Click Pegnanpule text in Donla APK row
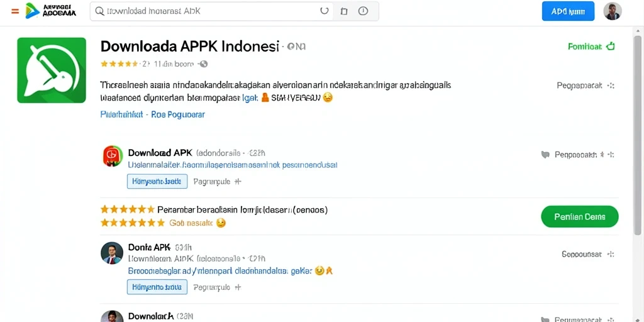 pyautogui.click(x=211, y=287)
